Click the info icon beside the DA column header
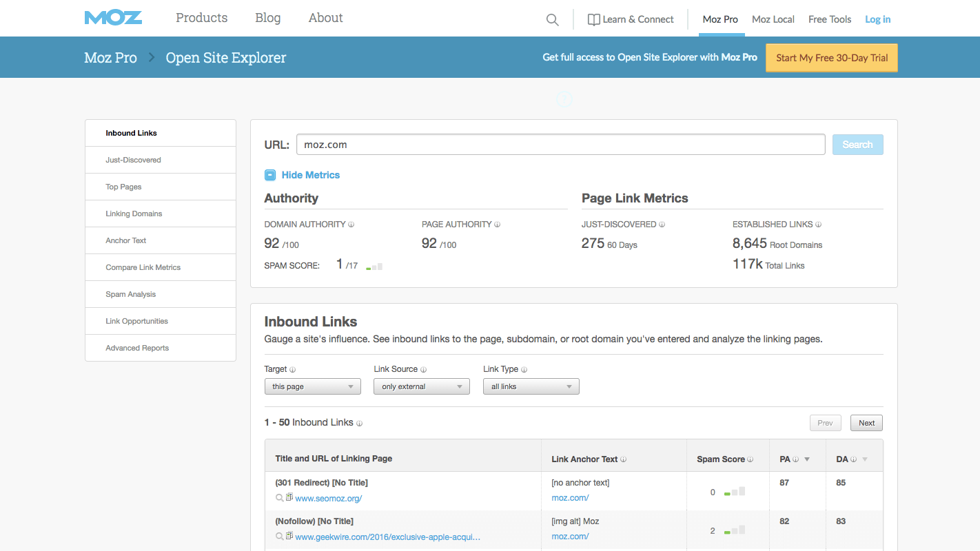The width and height of the screenshot is (980, 551). 853,459
